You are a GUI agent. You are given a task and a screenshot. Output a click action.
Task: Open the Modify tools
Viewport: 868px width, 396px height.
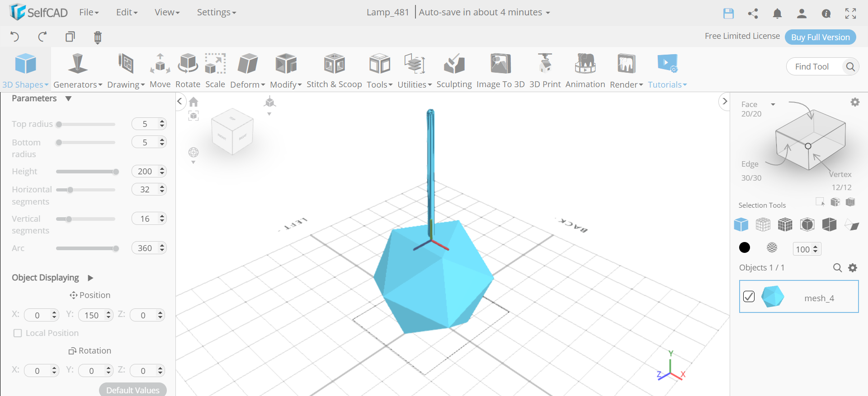click(x=286, y=70)
